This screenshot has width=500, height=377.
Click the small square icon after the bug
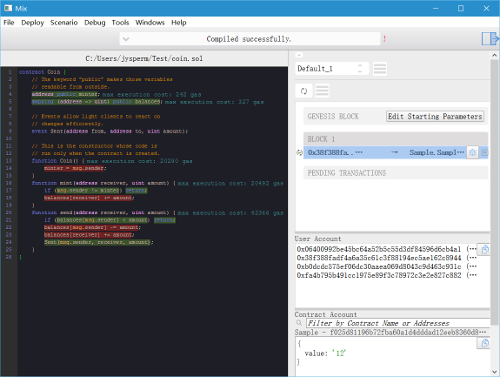click(485, 153)
